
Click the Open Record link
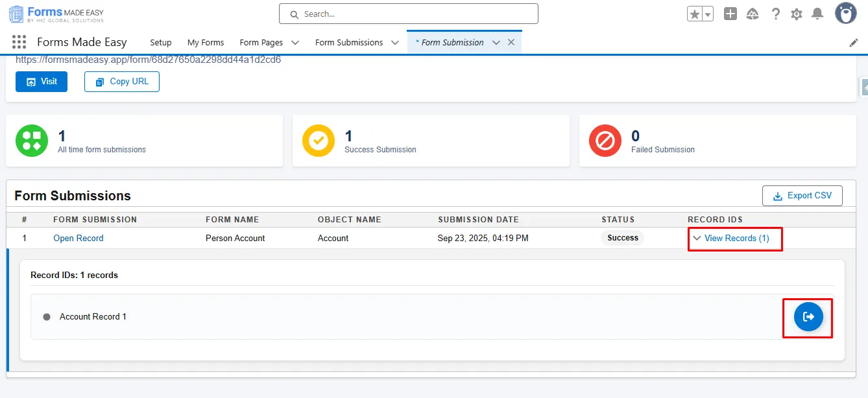pyautogui.click(x=78, y=239)
